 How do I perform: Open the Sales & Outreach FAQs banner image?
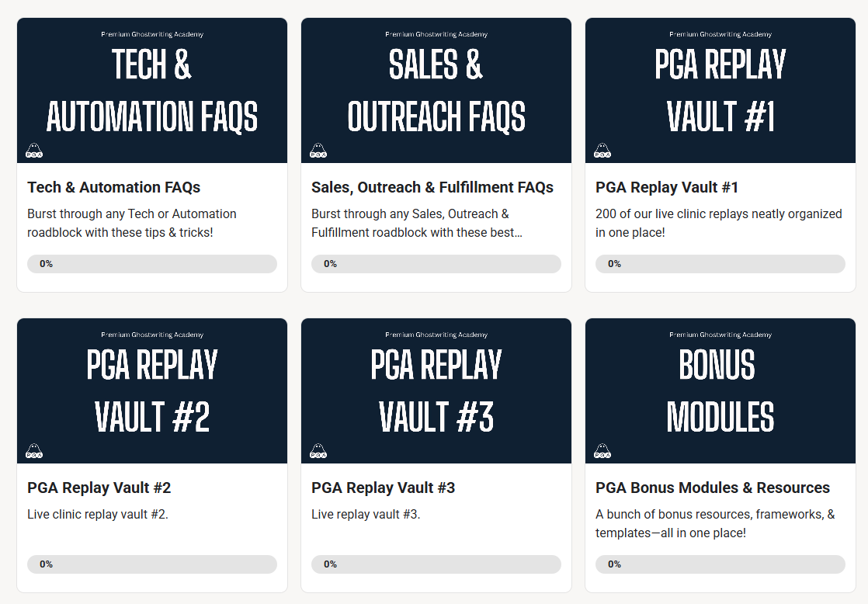436,90
